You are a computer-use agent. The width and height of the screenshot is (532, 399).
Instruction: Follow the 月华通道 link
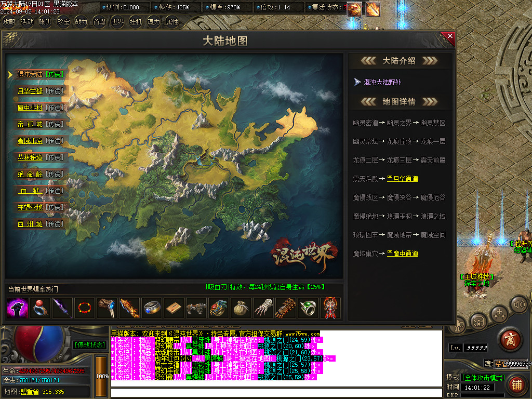pyautogui.click(x=402, y=179)
